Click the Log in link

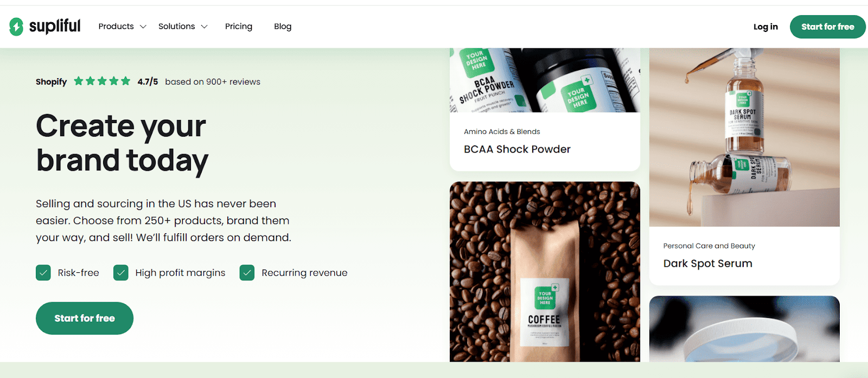click(765, 27)
